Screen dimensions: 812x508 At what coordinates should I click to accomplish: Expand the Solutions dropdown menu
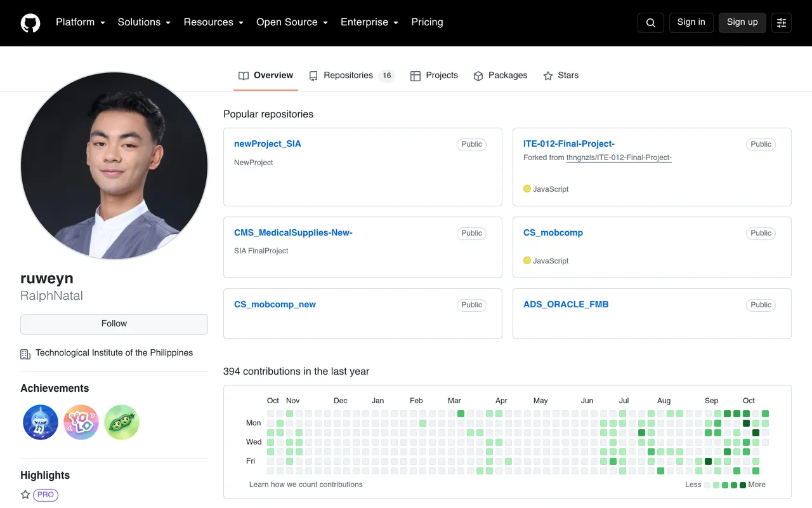pyautogui.click(x=144, y=22)
